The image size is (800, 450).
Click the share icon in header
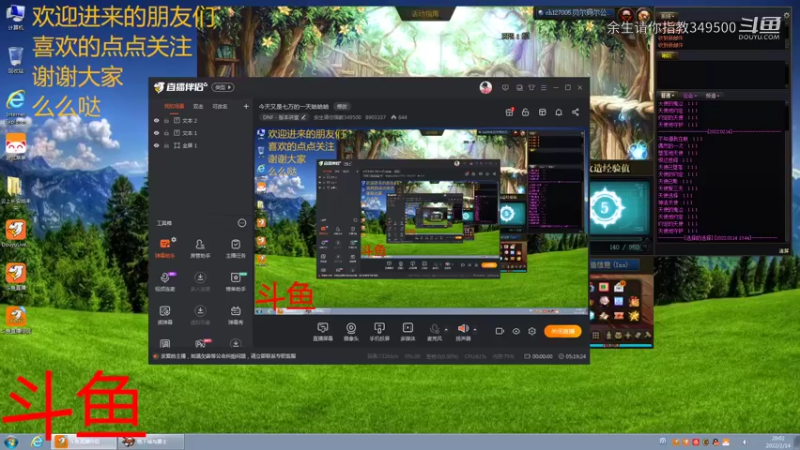pyautogui.click(x=576, y=112)
